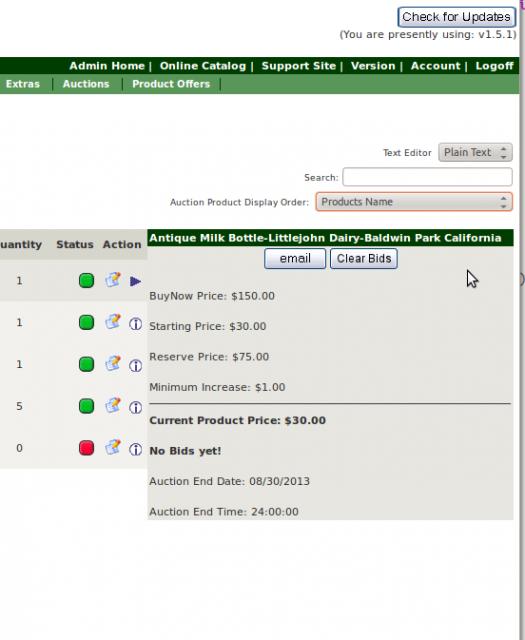Screen dimensions: 525x640
Task: Open the Plain Text editor dropdown
Action: (x=475, y=152)
